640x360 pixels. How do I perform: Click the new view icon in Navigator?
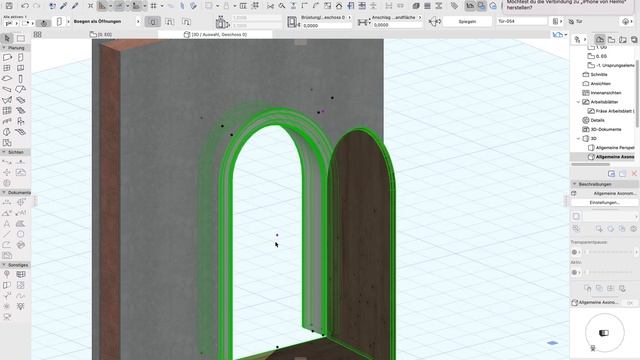[611, 173]
